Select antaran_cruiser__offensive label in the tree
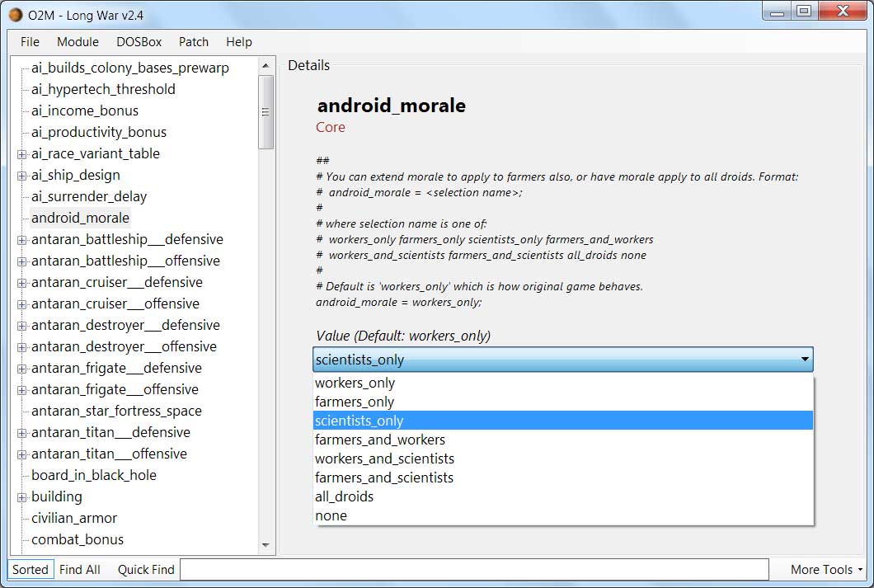 click(x=115, y=303)
